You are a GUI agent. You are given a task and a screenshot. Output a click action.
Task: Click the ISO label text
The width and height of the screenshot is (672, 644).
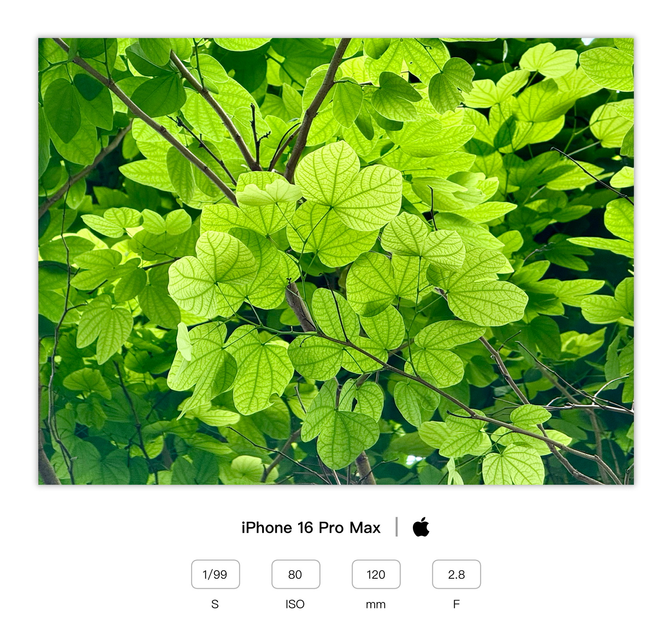[x=295, y=604]
